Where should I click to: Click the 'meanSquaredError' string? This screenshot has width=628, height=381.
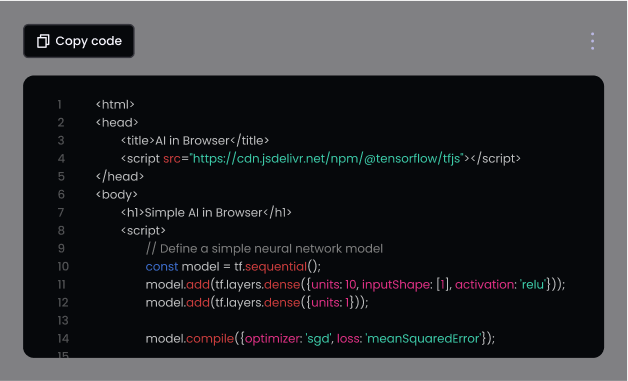pyautogui.click(x=423, y=339)
